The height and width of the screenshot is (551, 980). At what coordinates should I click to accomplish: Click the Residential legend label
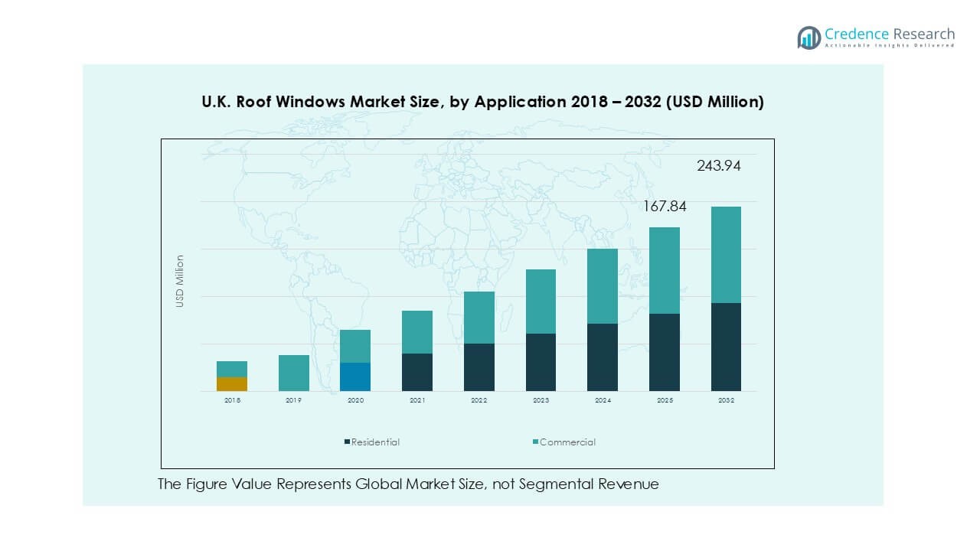(375, 442)
